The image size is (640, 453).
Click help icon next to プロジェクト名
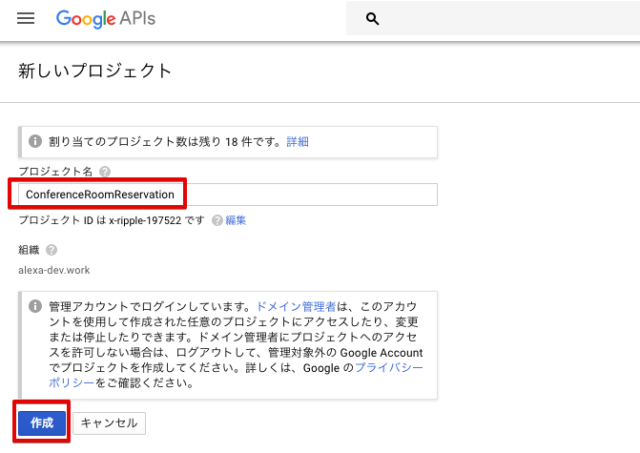(x=105, y=171)
